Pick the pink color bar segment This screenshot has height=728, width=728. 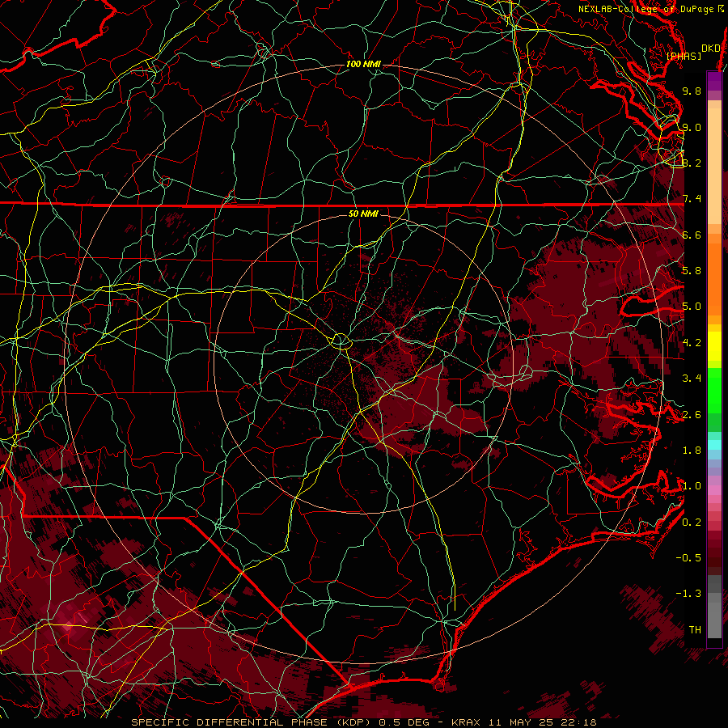coord(714,490)
